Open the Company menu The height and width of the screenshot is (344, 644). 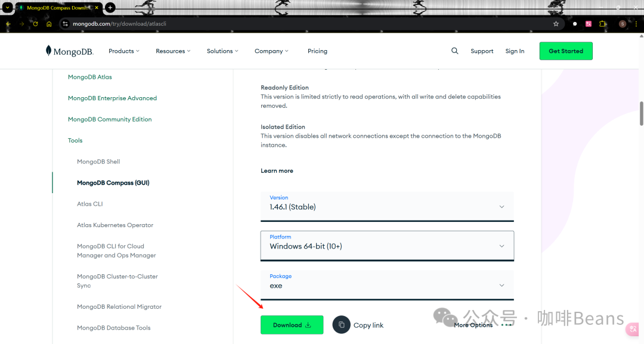tap(271, 51)
